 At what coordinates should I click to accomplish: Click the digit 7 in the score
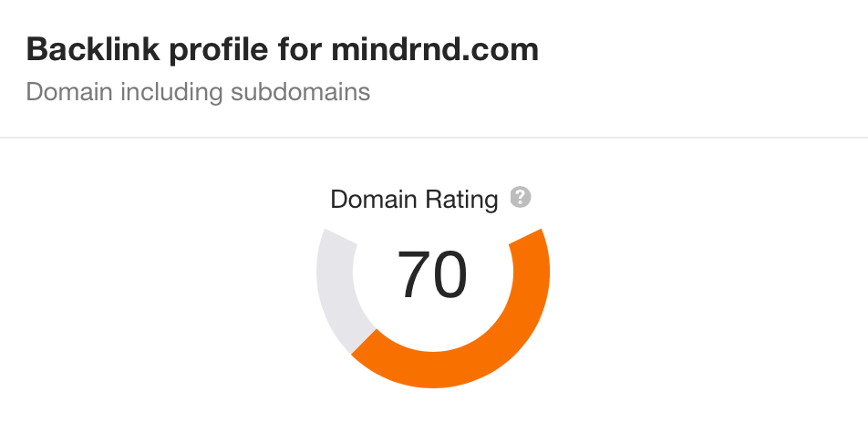[x=415, y=275]
